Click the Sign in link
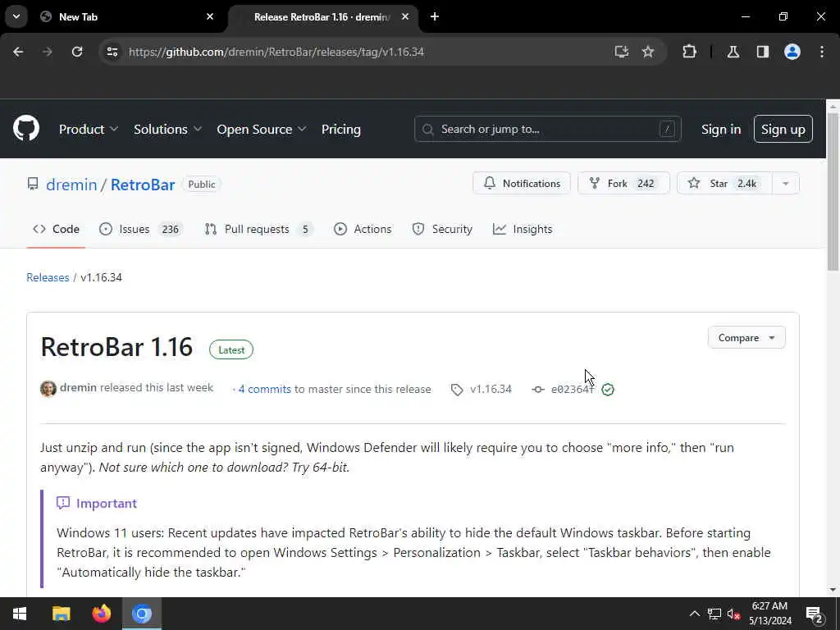This screenshot has height=630, width=840. point(721,129)
